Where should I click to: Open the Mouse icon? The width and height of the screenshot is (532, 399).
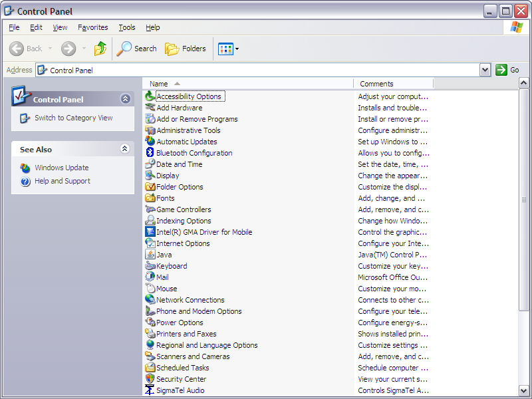(150, 289)
